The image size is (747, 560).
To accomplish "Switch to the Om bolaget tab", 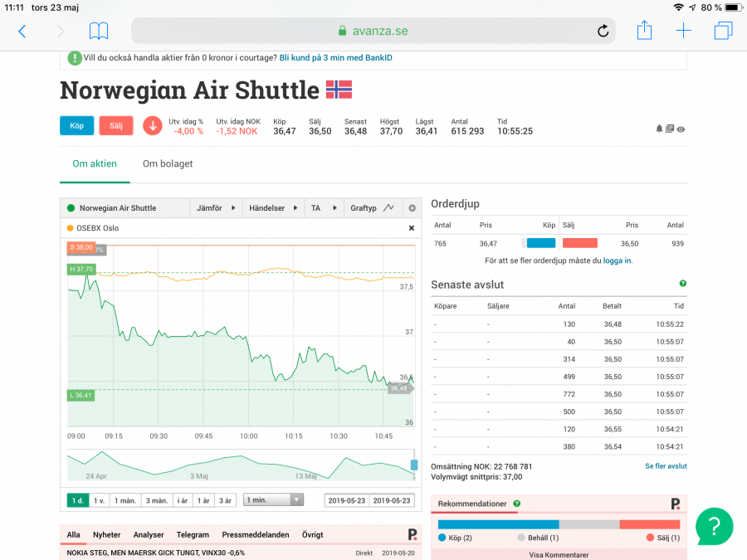I will pos(168,163).
